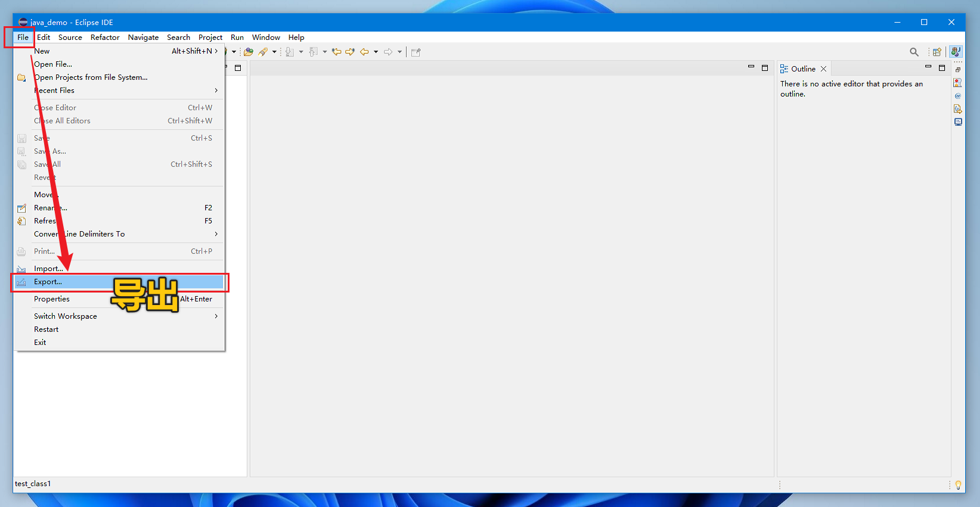980x507 pixels.
Task: Choose Open File... from File menu
Action: click(120, 64)
